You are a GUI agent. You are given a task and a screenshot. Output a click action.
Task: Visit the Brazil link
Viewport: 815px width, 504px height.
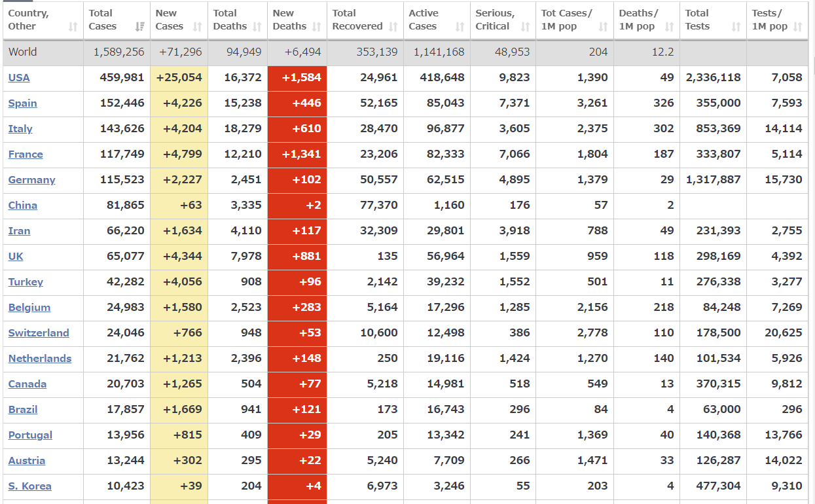pos(23,409)
